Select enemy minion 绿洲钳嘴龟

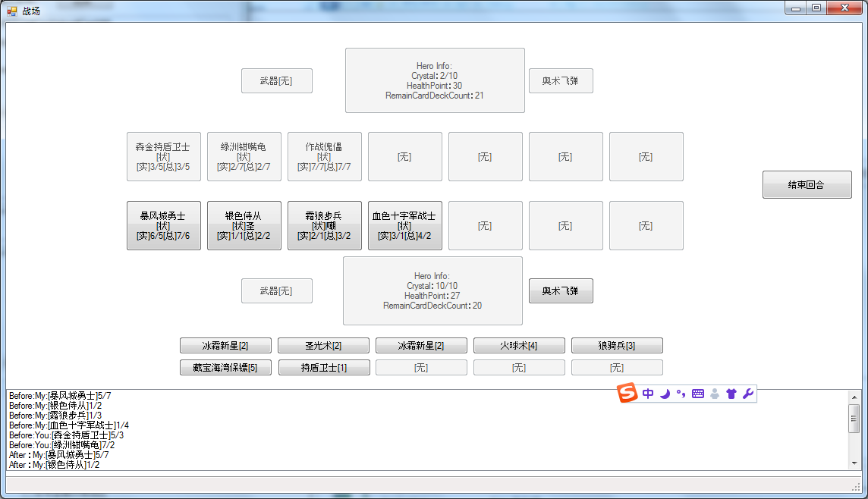[x=244, y=156]
